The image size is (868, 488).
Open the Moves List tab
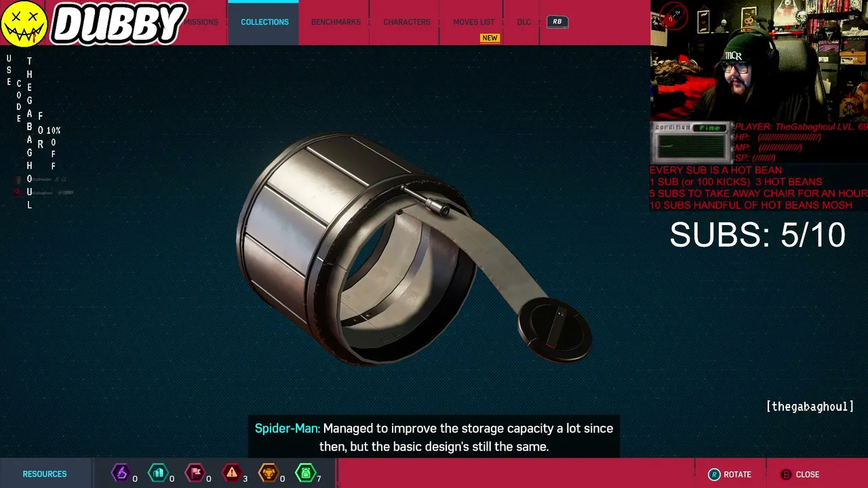pos(474,22)
